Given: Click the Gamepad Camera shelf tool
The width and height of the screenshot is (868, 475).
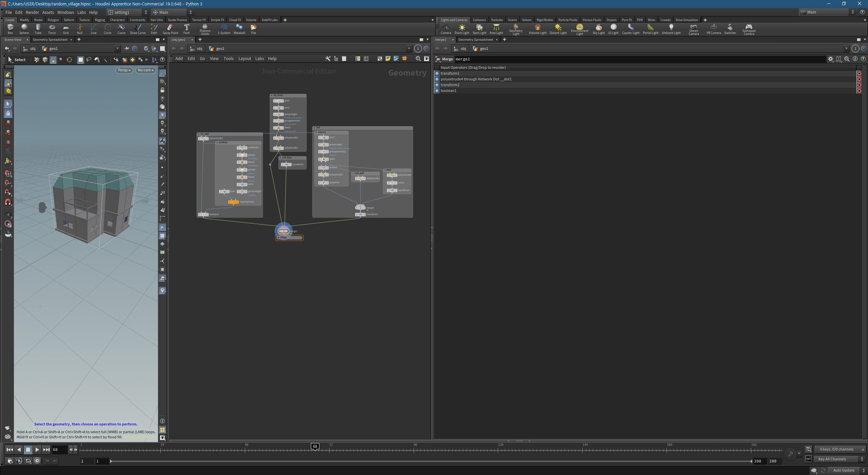Looking at the screenshot, I should coord(749,28).
